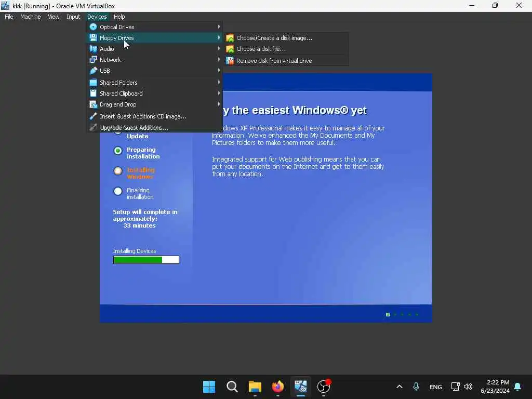Click the Choose/Create a disk image icon

click(x=230, y=38)
